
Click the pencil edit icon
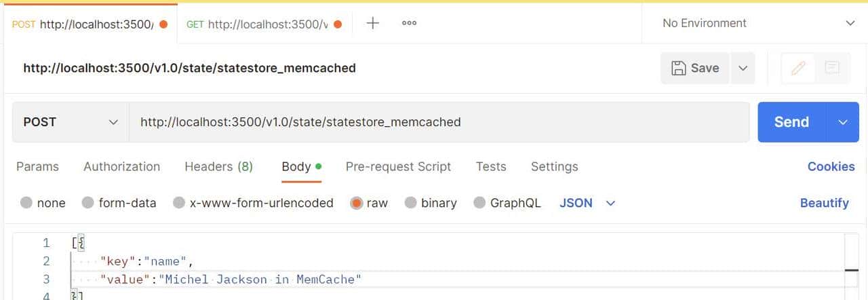[798, 68]
